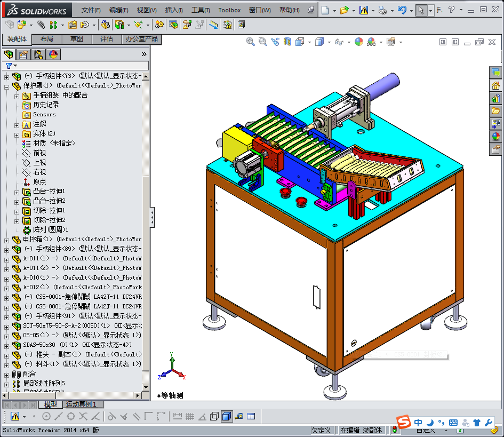Toggle the rebuild traffic light status icon
Screen dimensions: 504x437
click(x=394, y=430)
